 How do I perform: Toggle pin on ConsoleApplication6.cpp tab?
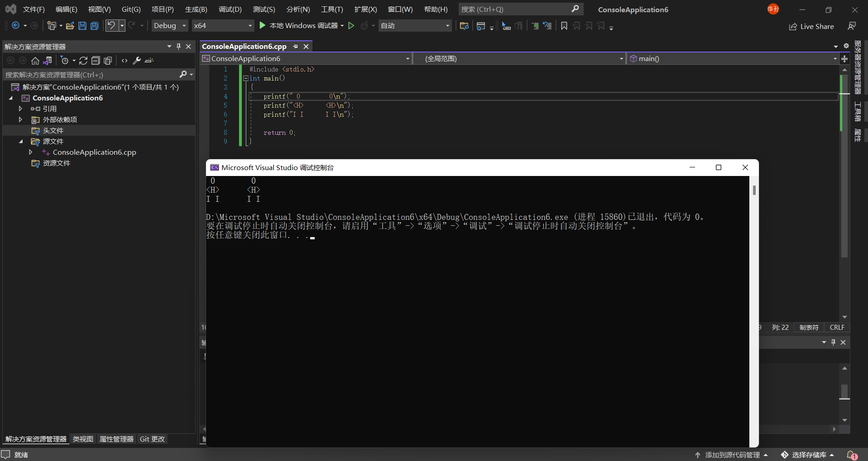(x=296, y=46)
